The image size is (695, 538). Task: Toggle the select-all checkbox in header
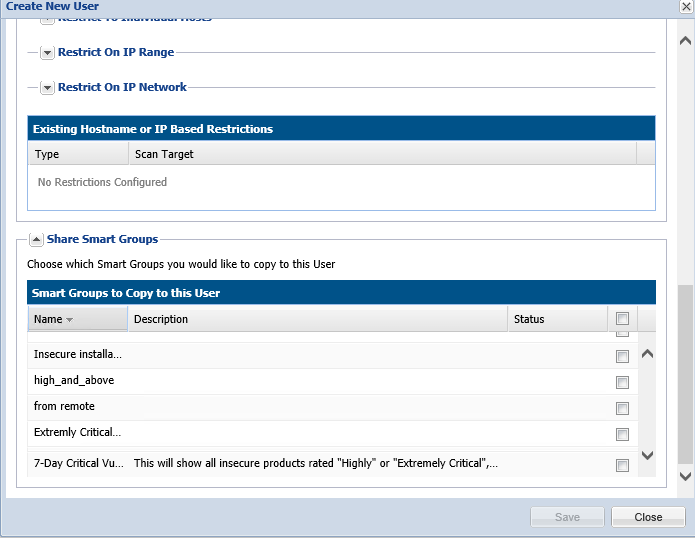click(x=622, y=319)
